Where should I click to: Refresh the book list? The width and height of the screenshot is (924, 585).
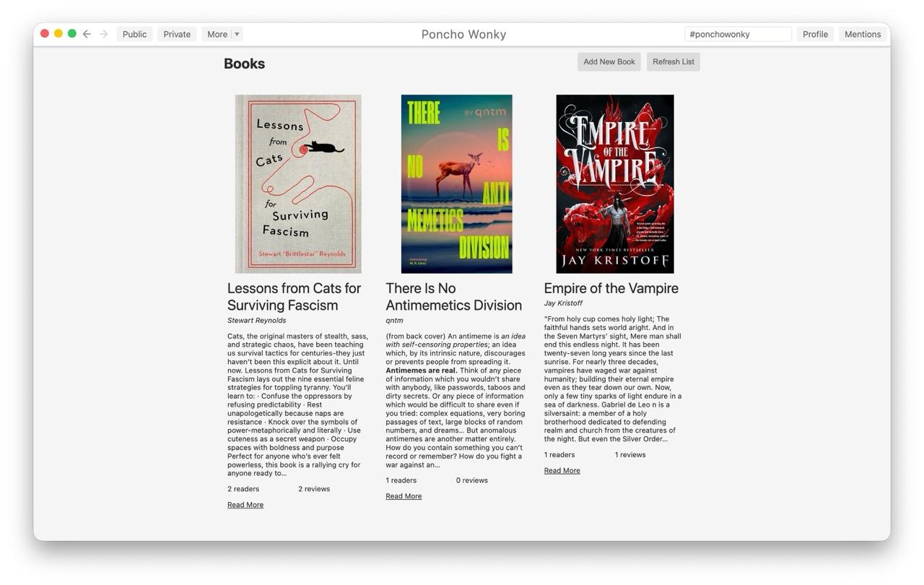tap(673, 61)
